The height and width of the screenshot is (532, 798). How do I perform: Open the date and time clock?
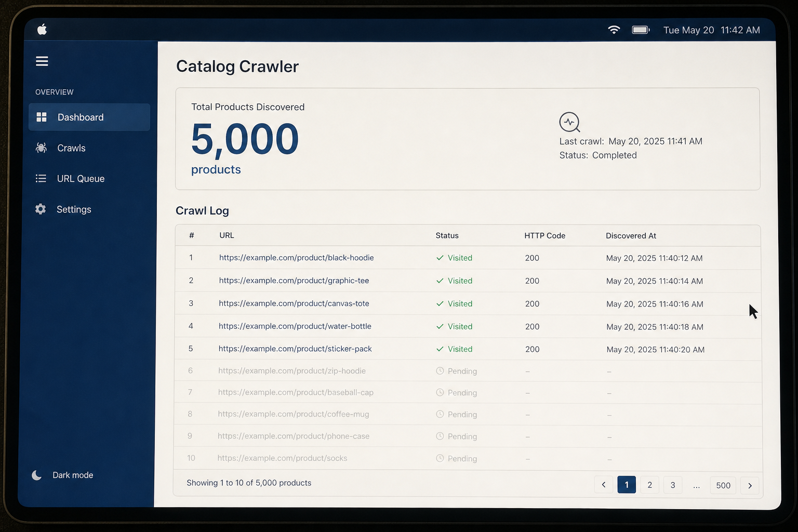(x=711, y=30)
